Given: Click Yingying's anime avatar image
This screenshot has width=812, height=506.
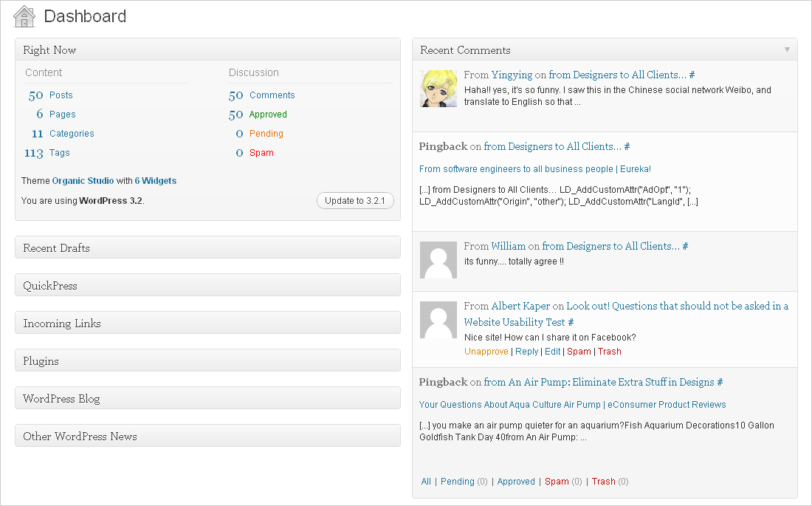Looking at the screenshot, I should click(x=438, y=89).
